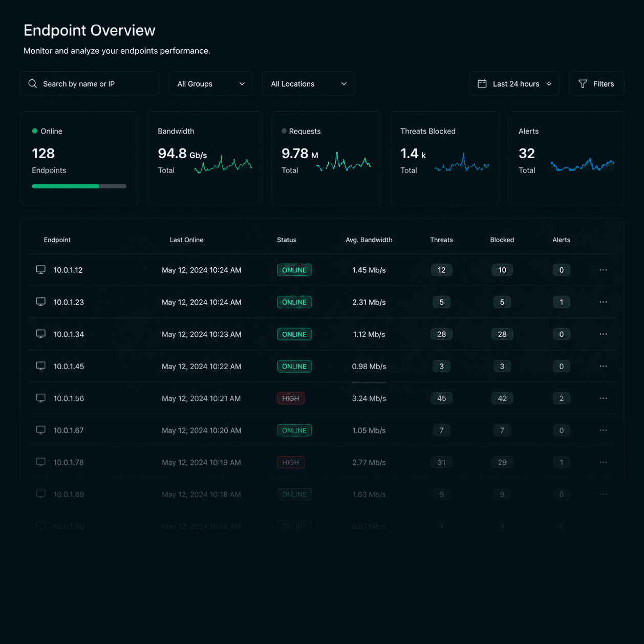Click the calendar icon beside Last 24 hours
Screen dimensions: 644x644
(482, 83)
